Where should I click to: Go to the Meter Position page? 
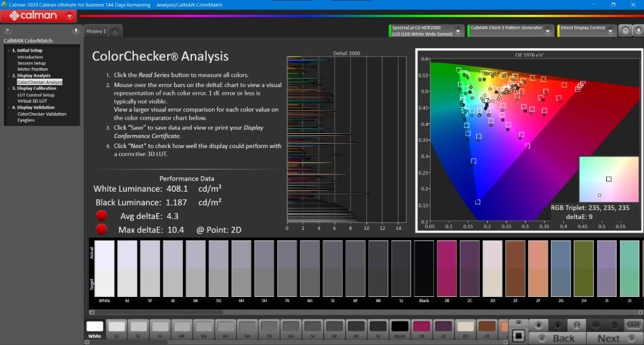tap(33, 70)
